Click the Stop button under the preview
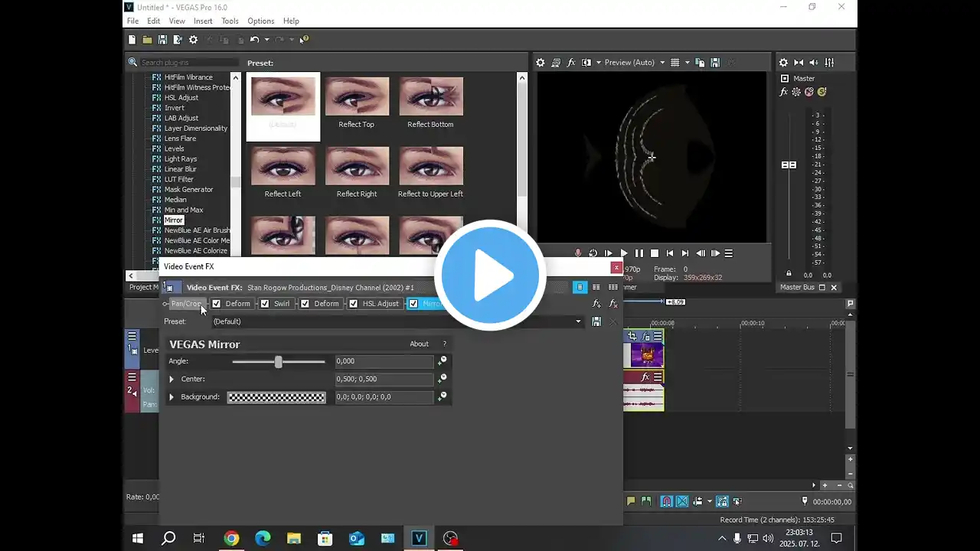This screenshot has height=551, width=980. (655, 253)
